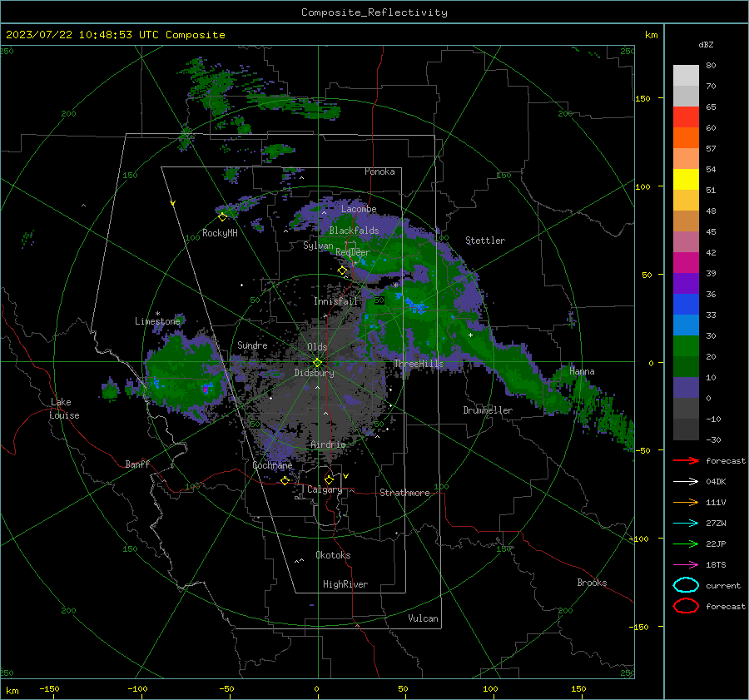Screen dimensions: 749x700
Task: Click the Okotoks label
Action: (334, 555)
